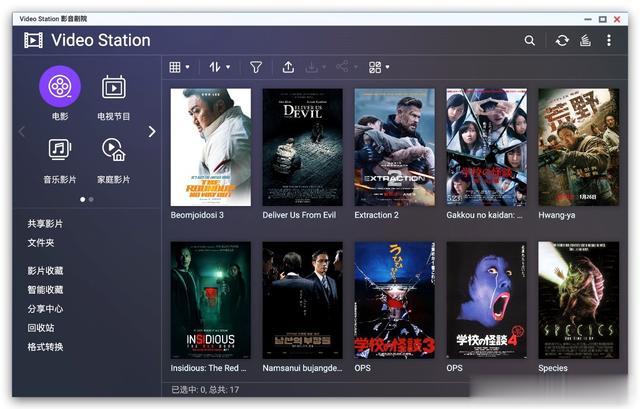Click the Extraction 2 title text
Image resolution: width=640 pixels, height=409 pixels.
pos(376,215)
